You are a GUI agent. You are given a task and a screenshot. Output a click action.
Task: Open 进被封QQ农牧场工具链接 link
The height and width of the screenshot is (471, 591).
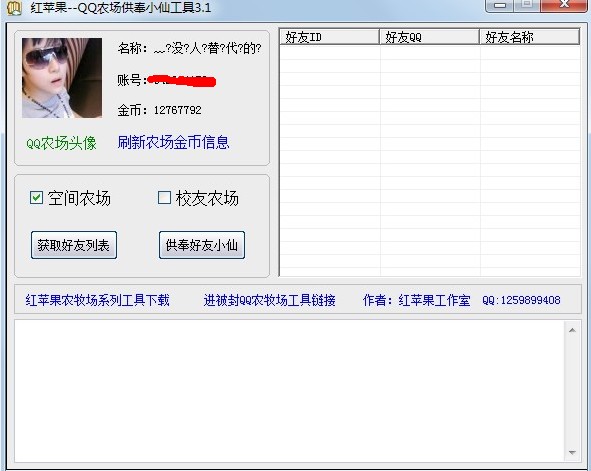269,300
